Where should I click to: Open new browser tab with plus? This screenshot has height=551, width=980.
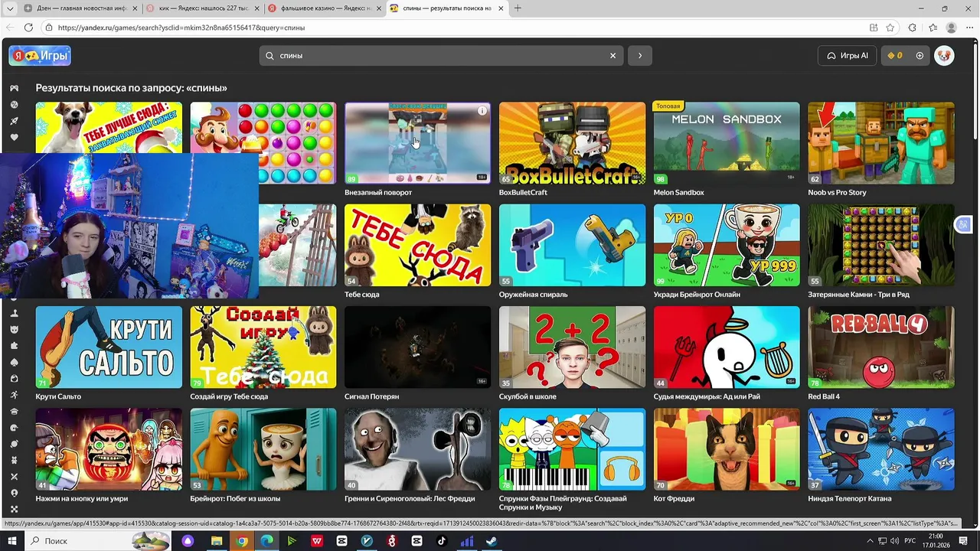518,8
